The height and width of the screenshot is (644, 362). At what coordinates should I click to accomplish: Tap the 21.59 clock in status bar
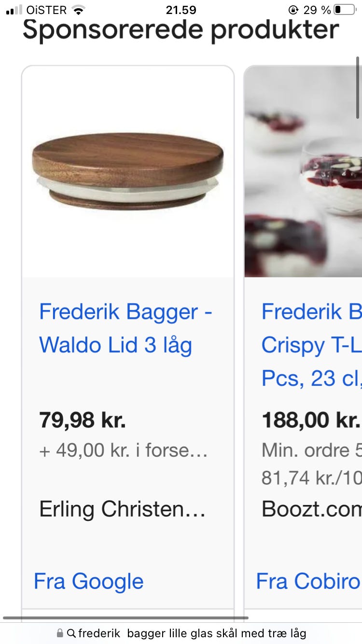(181, 10)
